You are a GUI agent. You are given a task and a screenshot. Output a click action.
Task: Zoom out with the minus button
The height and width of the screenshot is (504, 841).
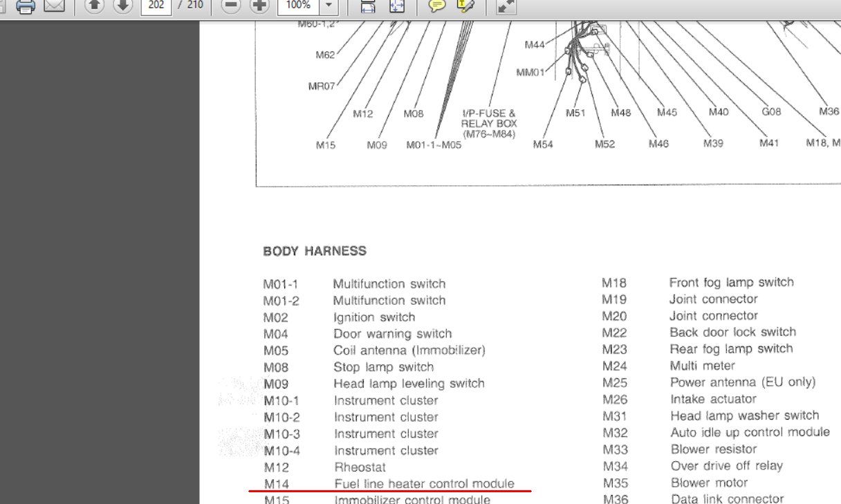(x=231, y=6)
